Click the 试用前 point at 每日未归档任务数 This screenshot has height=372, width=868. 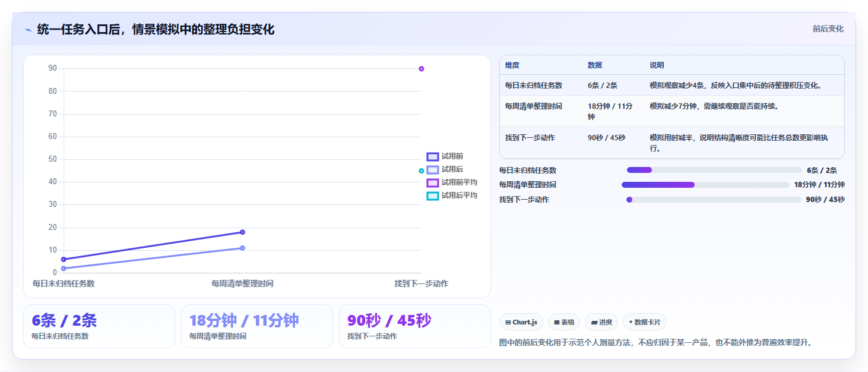pyautogui.click(x=64, y=259)
